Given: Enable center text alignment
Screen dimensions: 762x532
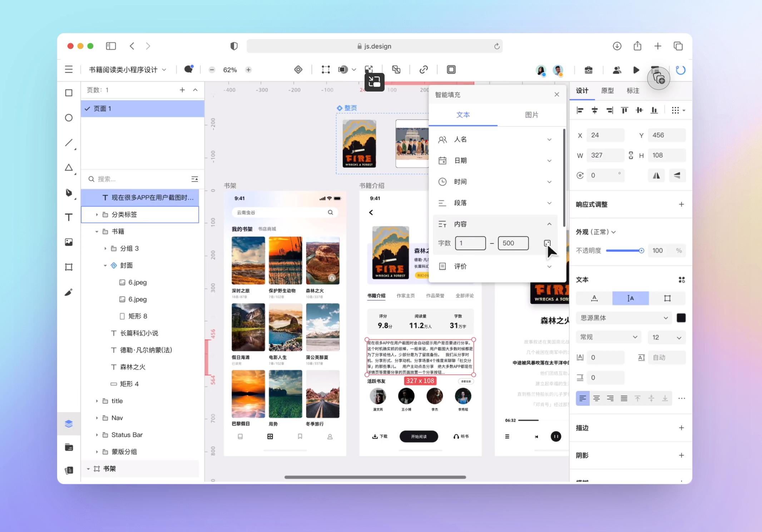Looking at the screenshot, I should point(596,398).
